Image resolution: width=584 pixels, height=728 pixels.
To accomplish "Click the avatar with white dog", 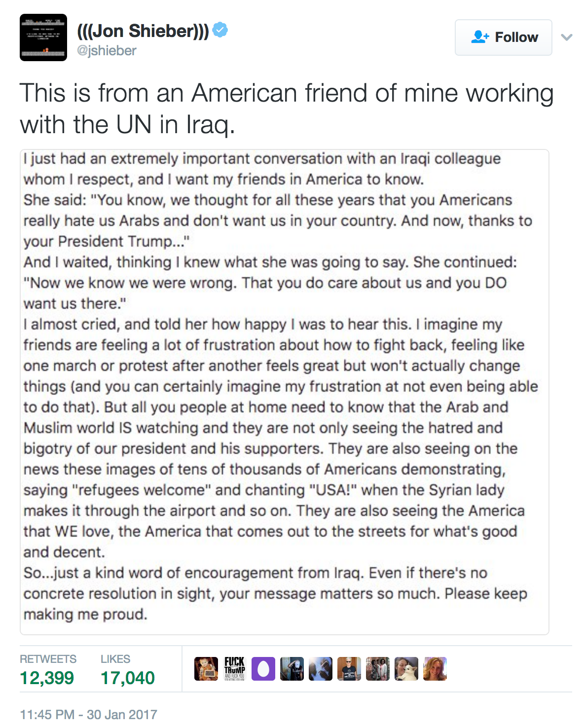I will click(x=406, y=669).
